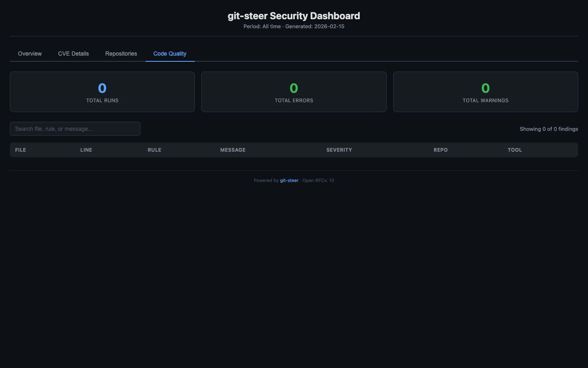Viewport: 588px width, 368px height.
Task: Click the Open RFCs: 10 footer text
Action: tap(318, 180)
